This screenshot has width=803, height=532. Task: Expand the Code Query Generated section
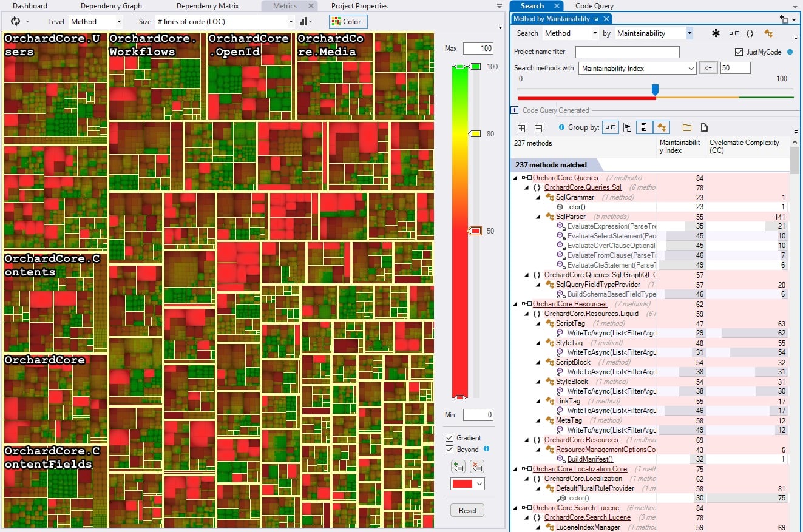(x=514, y=110)
